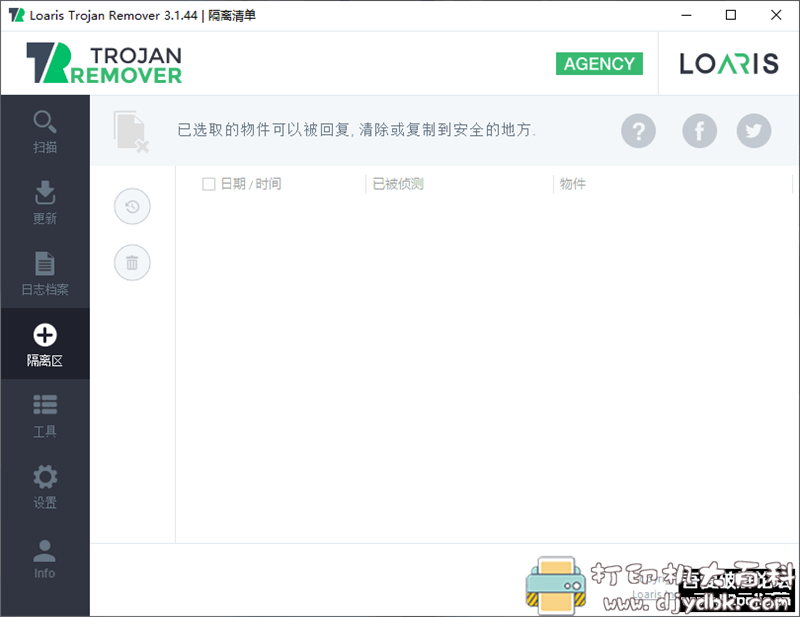
Task: Click the Trojan Remover logo
Action: coord(104,63)
